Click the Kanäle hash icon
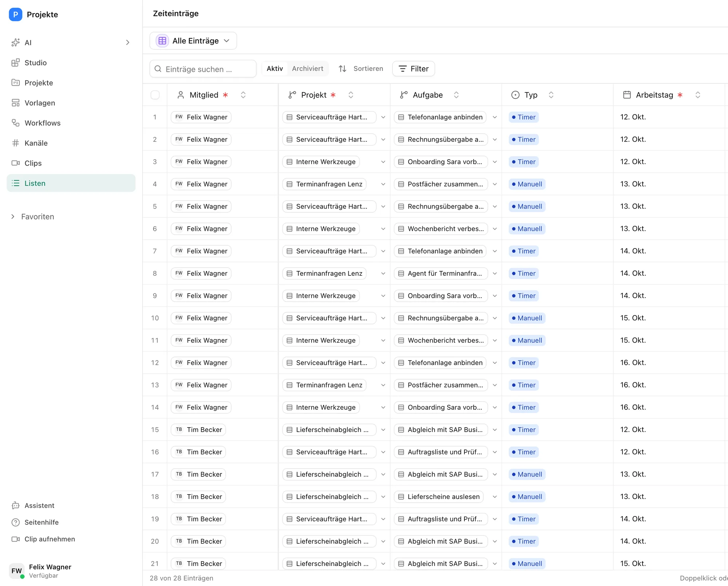 point(15,143)
